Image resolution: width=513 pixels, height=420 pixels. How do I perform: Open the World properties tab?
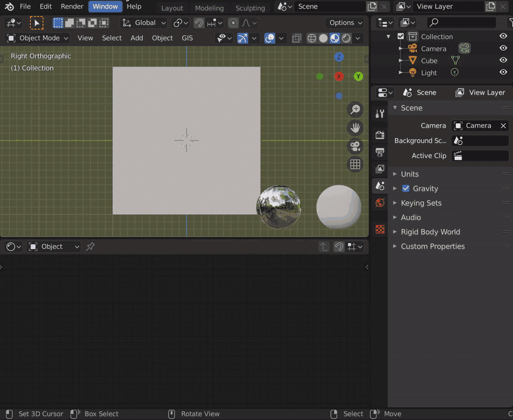pyautogui.click(x=380, y=203)
